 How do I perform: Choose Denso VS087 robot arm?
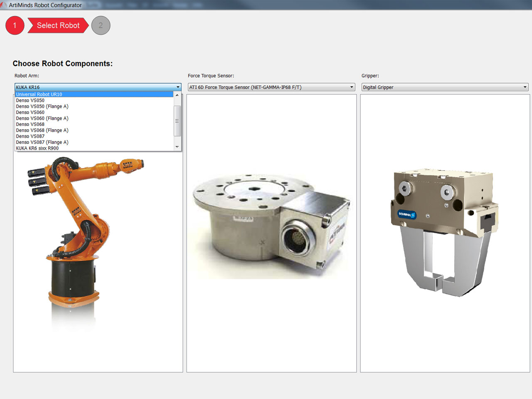coord(94,136)
